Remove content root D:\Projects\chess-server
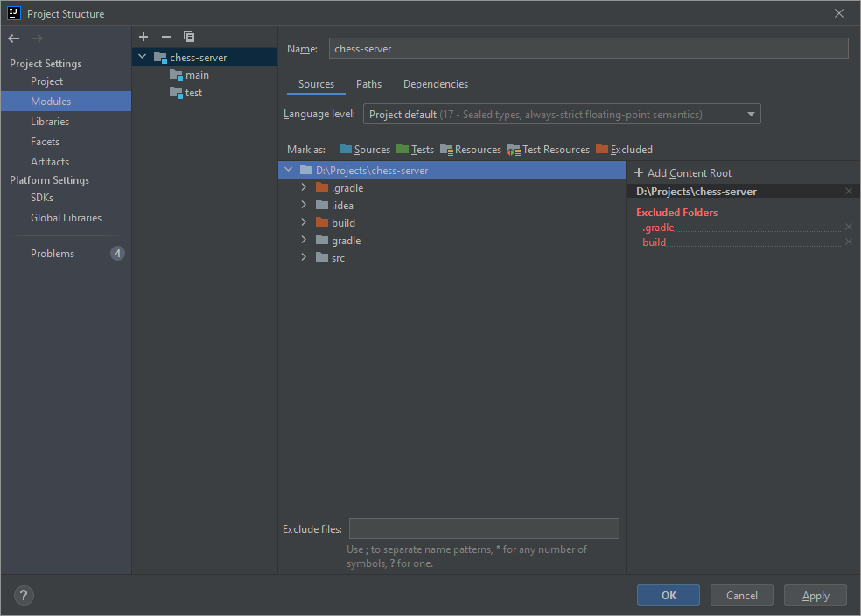 (x=849, y=191)
